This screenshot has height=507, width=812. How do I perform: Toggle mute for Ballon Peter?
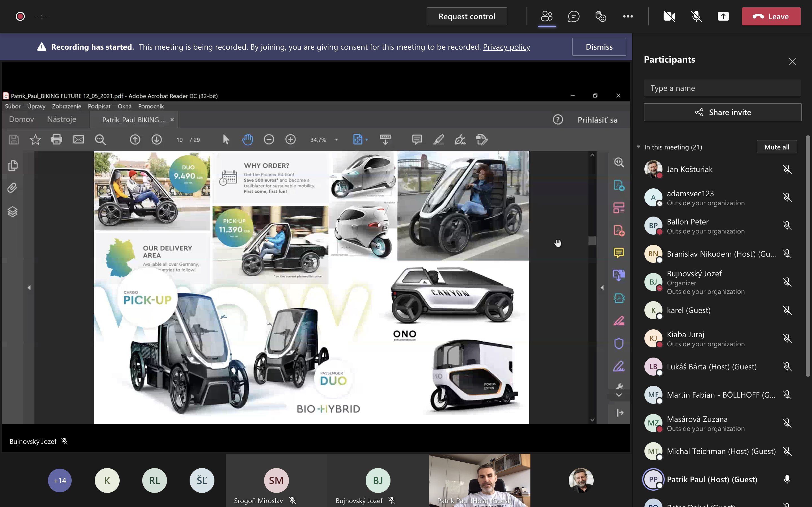coord(787,226)
